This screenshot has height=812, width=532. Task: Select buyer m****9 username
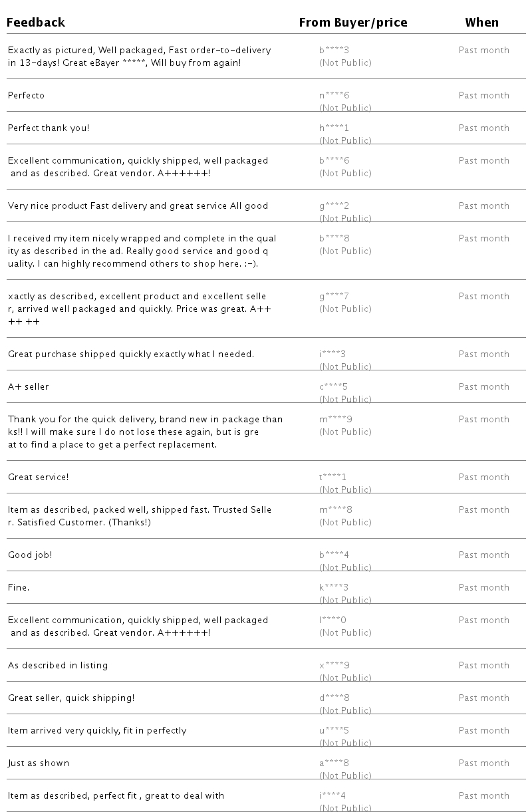336,419
